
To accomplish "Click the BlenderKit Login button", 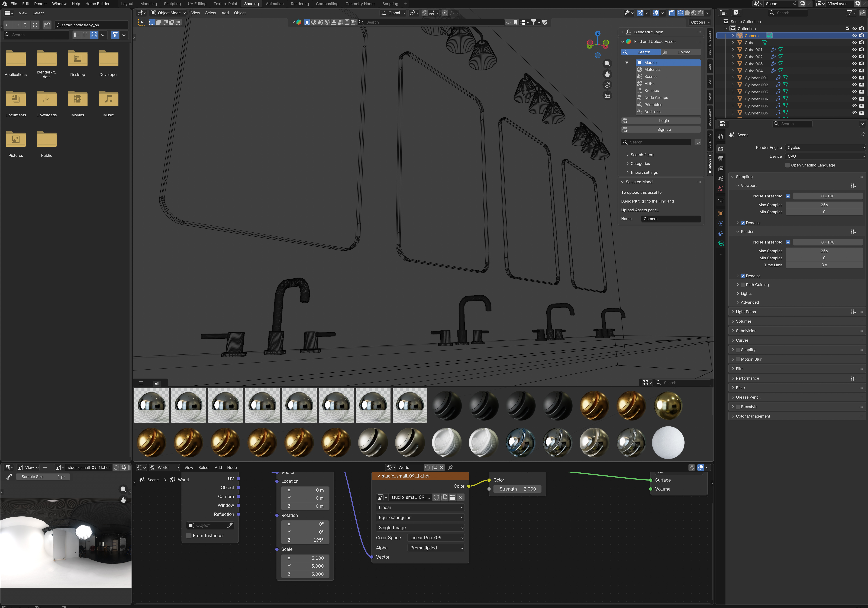I will (x=661, y=121).
